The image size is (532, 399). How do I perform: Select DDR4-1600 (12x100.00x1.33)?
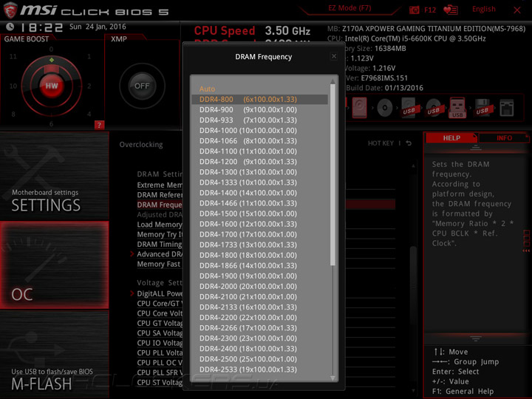click(x=259, y=224)
